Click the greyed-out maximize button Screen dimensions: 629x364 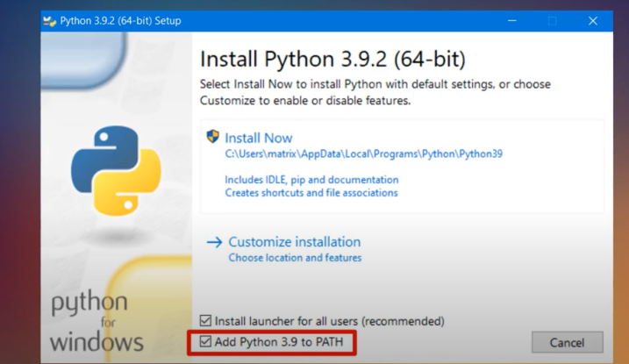[x=553, y=20]
